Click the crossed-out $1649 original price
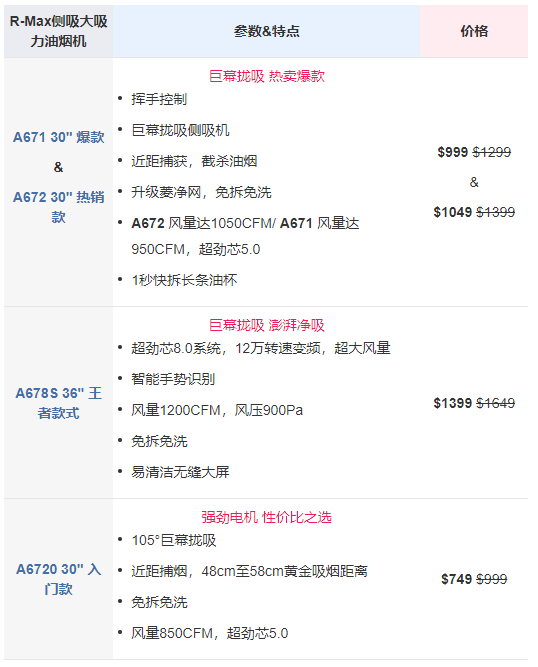Viewport: 538px width, 667px height. click(x=495, y=403)
